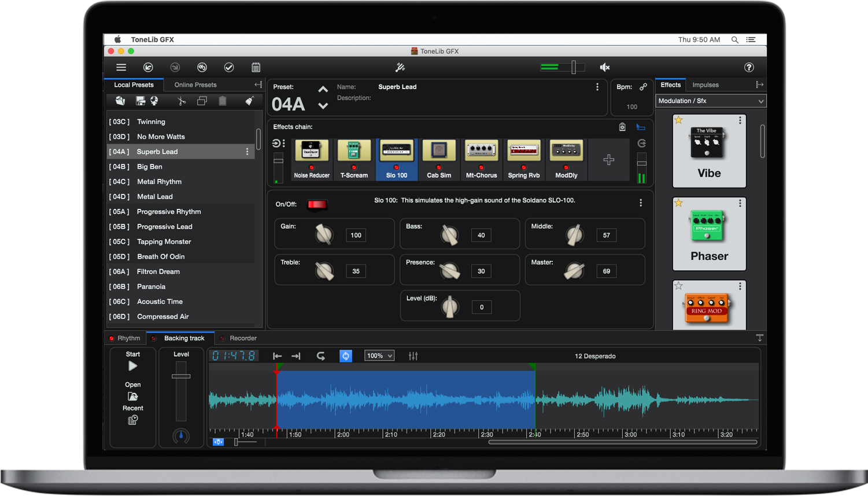Viewport: 868px width, 496px height.
Task: Click the revert-all double arrow icon
Action: (202, 67)
